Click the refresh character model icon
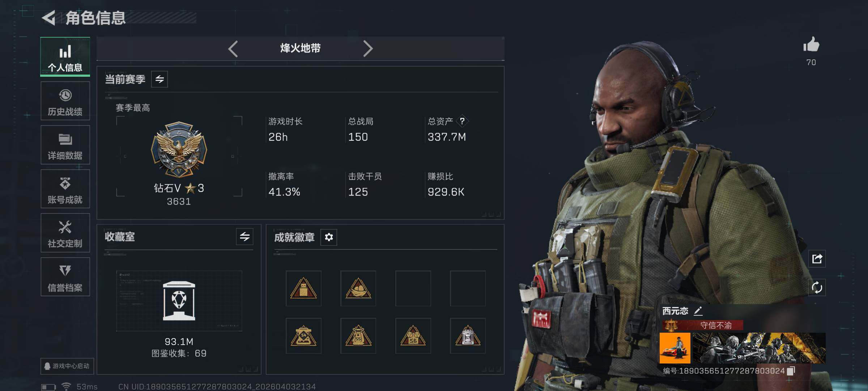The image size is (868, 391). tap(817, 288)
